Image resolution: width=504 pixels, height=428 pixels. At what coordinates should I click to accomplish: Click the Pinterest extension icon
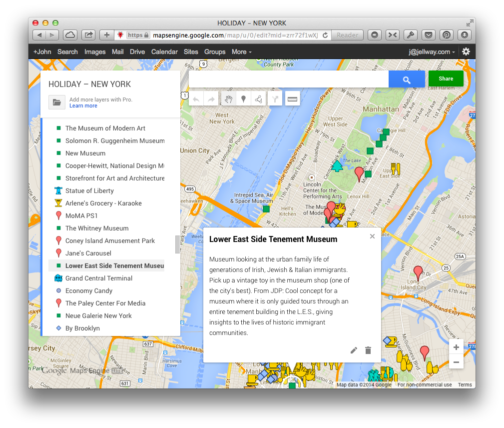point(447,35)
